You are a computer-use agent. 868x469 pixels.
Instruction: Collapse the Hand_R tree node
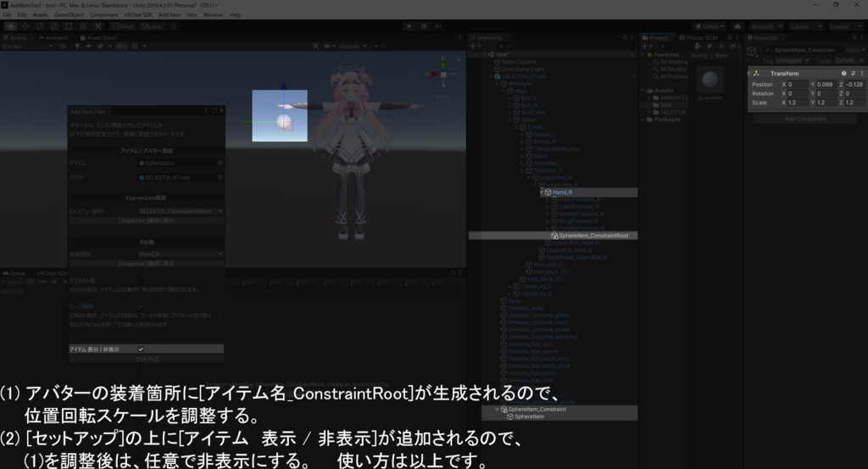point(542,193)
